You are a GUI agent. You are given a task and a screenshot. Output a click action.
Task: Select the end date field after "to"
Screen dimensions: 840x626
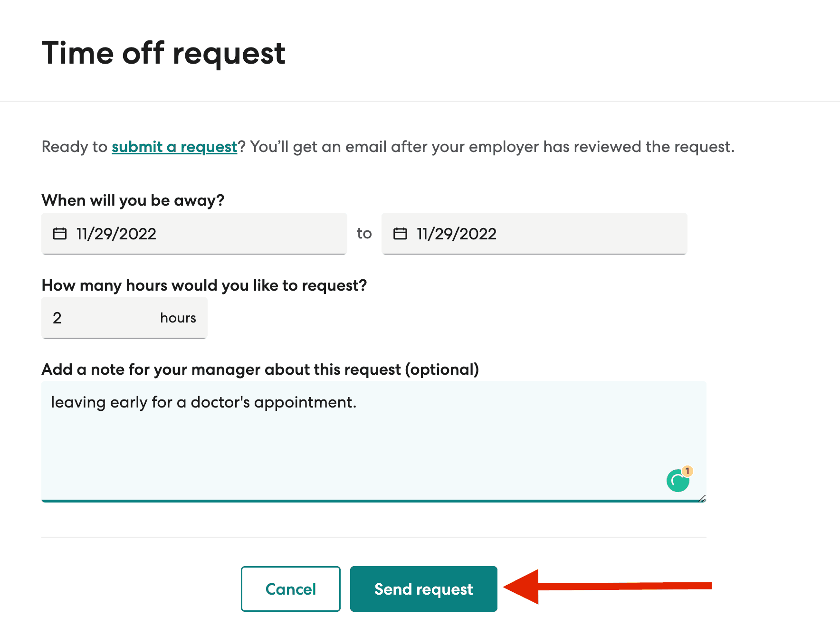coord(535,234)
